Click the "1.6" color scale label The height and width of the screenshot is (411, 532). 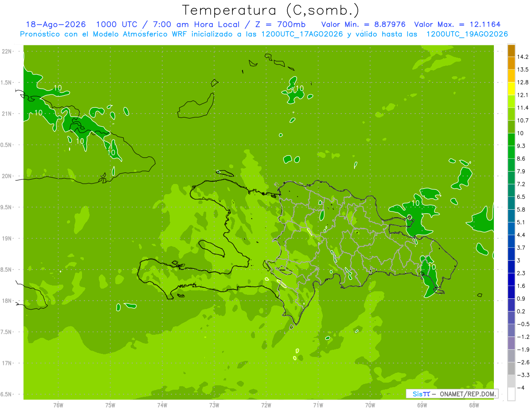pyautogui.click(x=521, y=286)
